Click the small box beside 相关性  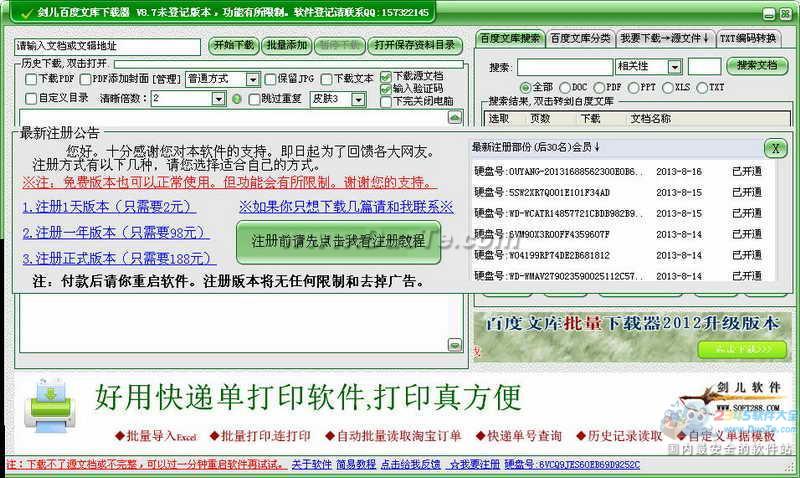tap(704, 67)
